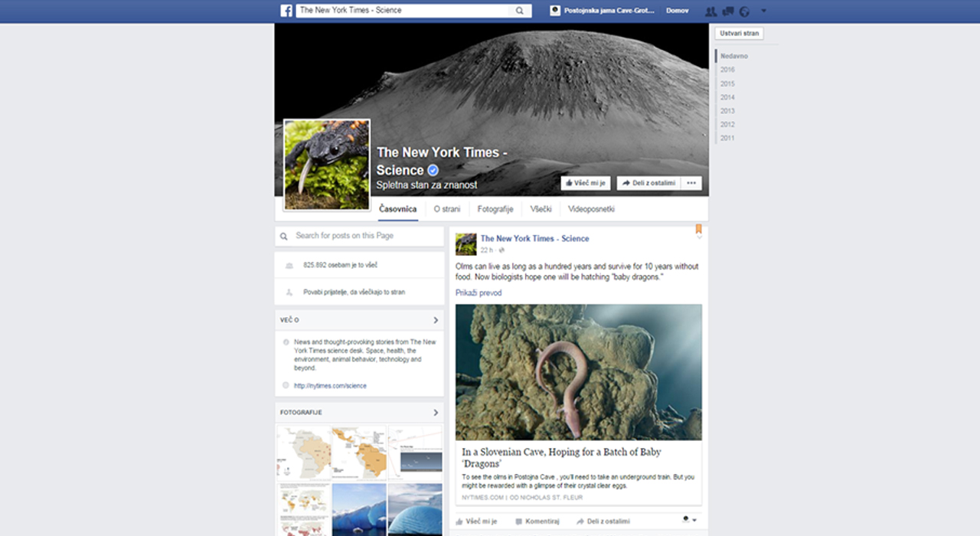Click Deli z ostalimi on the cover
The width and height of the screenshot is (980, 536).
click(x=648, y=183)
